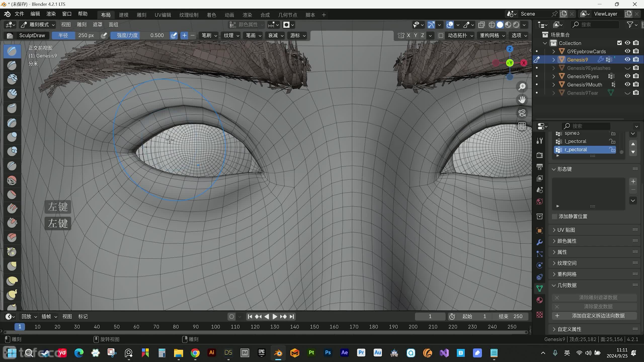Image resolution: width=644 pixels, height=362 pixels.
Task: Select the Draw sculpt brush tool
Action: pos(12,51)
